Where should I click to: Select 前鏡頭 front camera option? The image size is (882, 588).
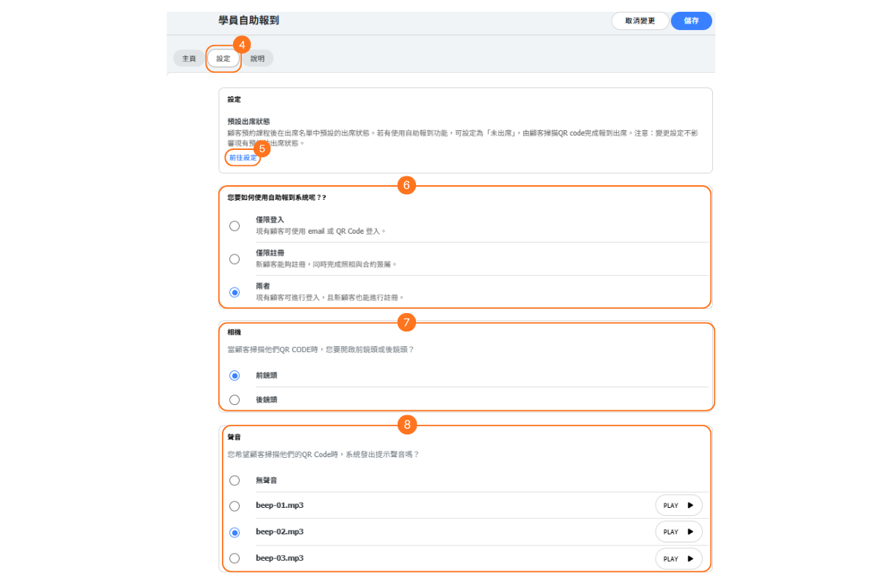click(x=234, y=376)
